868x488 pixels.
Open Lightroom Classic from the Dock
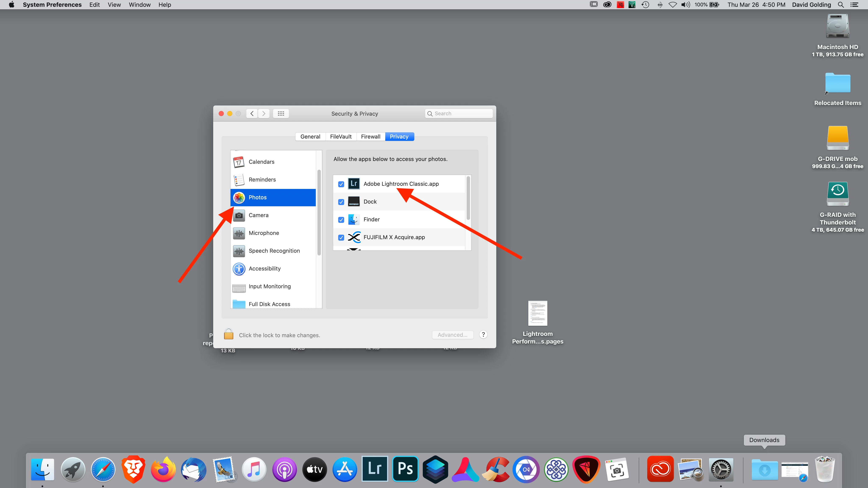(374, 469)
